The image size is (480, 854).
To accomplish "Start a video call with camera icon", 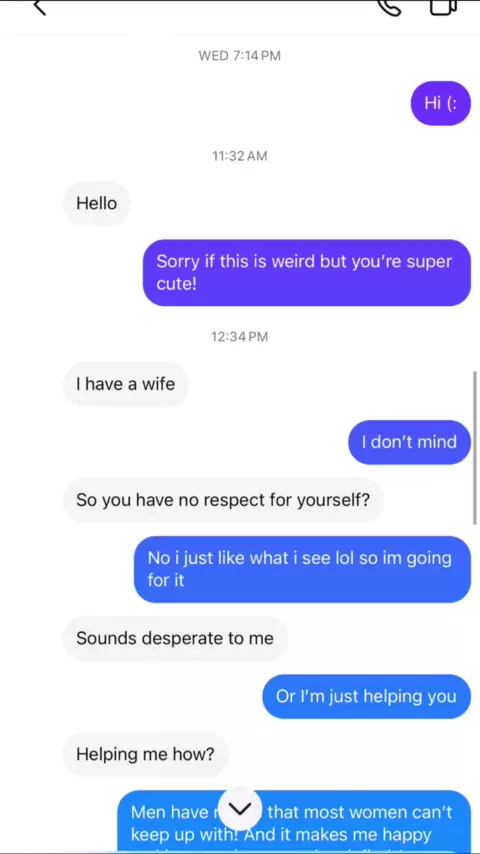I will point(443,7).
